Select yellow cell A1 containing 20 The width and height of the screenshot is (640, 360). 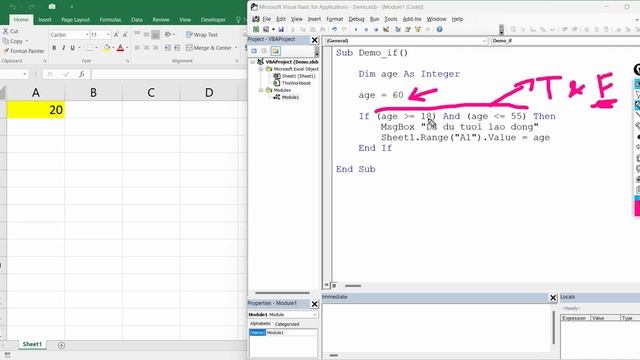tap(36, 110)
